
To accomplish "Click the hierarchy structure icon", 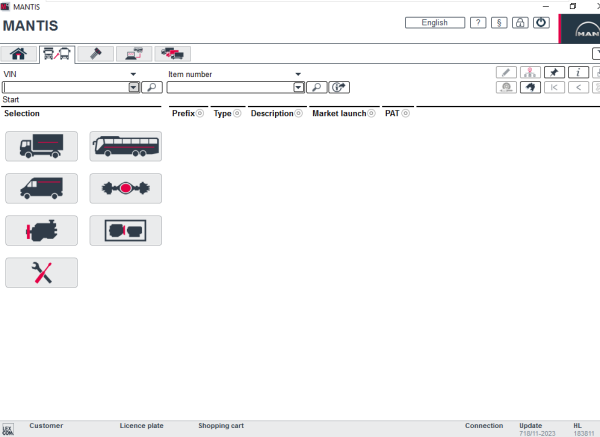I will tap(530, 72).
